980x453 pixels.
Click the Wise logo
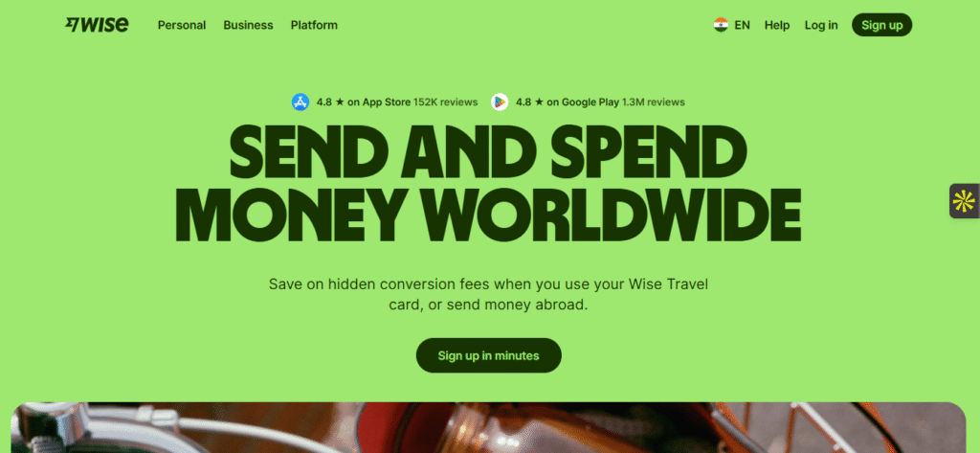[97, 24]
